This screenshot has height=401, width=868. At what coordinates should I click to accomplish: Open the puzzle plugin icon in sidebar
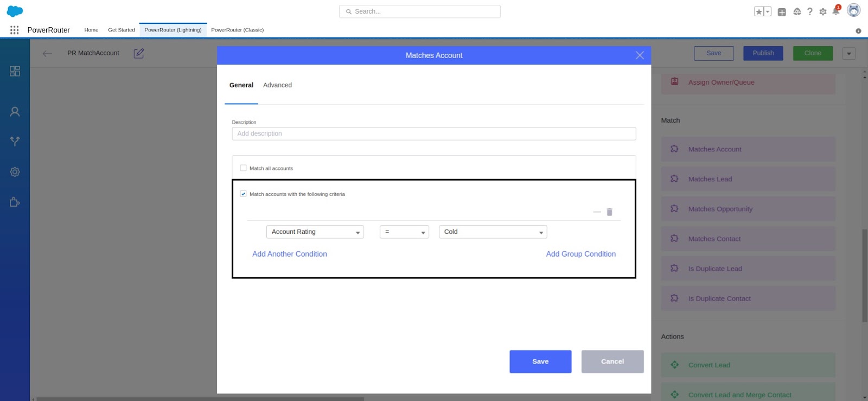(x=15, y=202)
